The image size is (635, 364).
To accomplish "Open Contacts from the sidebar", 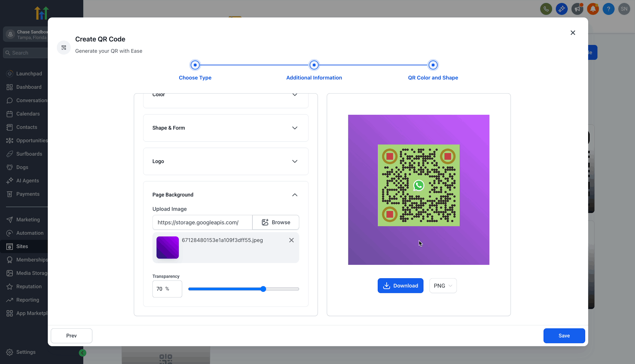I will [27, 127].
